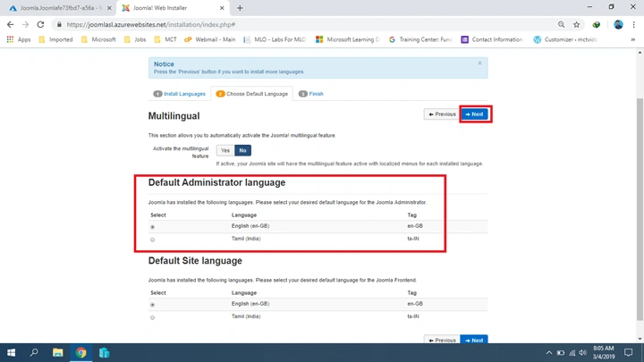Open the network tray icon
This screenshot has width=644, height=362.
point(572,353)
